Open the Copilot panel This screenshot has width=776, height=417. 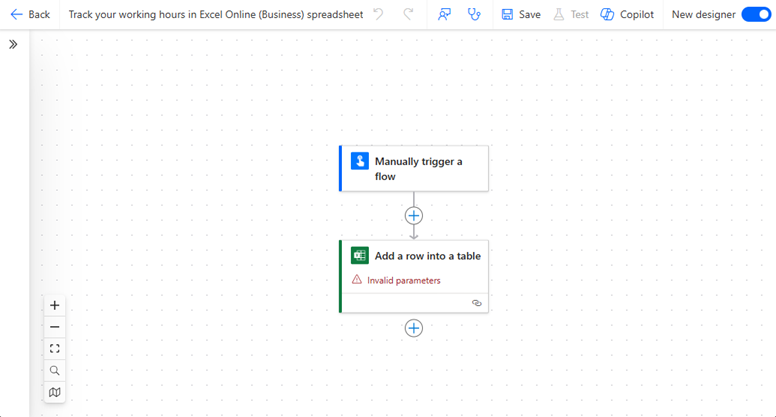pos(627,15)
